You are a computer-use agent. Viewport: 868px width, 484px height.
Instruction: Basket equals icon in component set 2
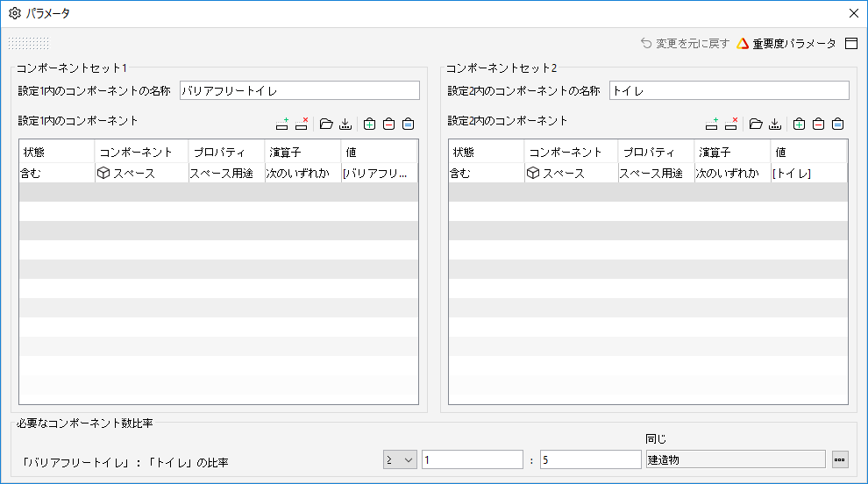point(838,124)
